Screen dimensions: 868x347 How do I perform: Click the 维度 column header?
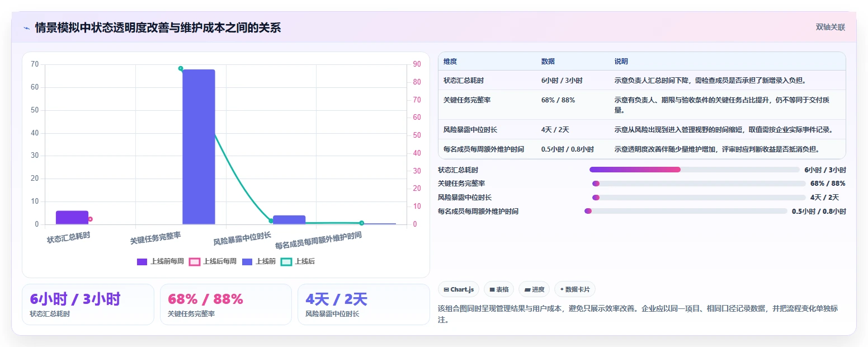coord(450,62)
